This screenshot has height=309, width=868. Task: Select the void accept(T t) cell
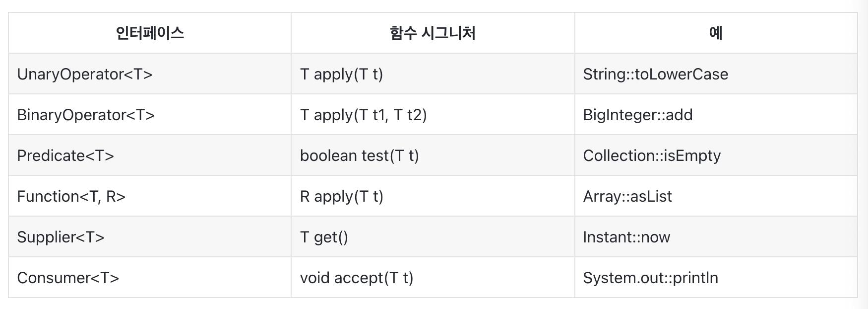pos(356,278)
